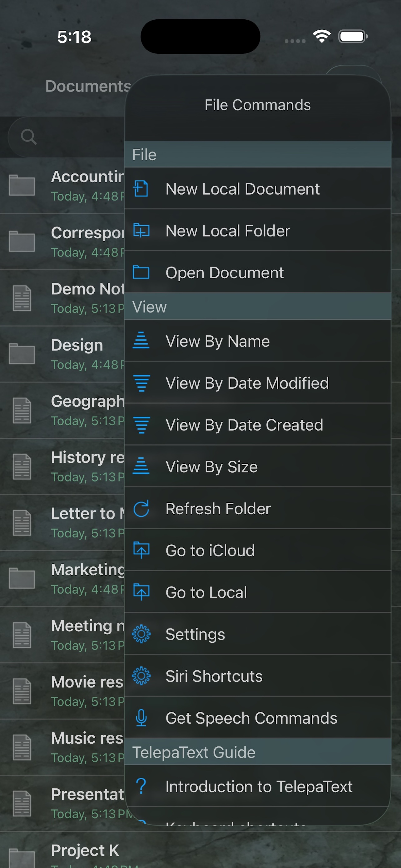Tap the Go to iCloud icon
This screenshot has width=401, height=868.
141,550
